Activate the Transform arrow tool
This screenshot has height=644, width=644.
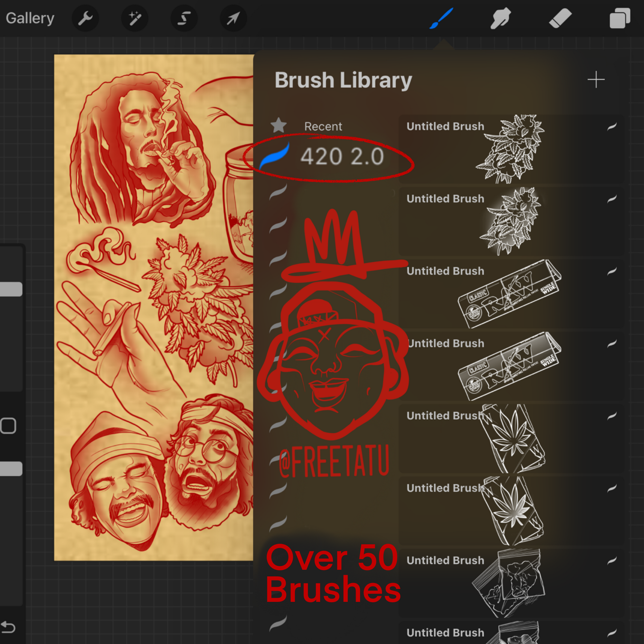point(233,18)
